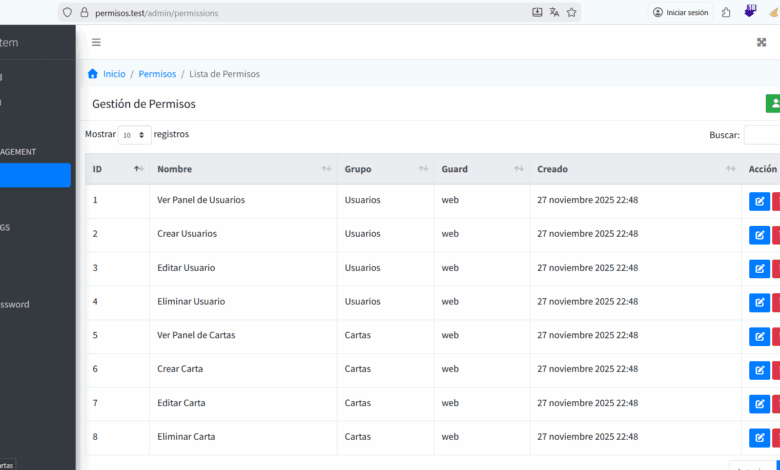The image size is (780, 470).
Task: Edit the 'Eliminar Usuario' permission
Action: pyautogui.click(x=759, y=302)
